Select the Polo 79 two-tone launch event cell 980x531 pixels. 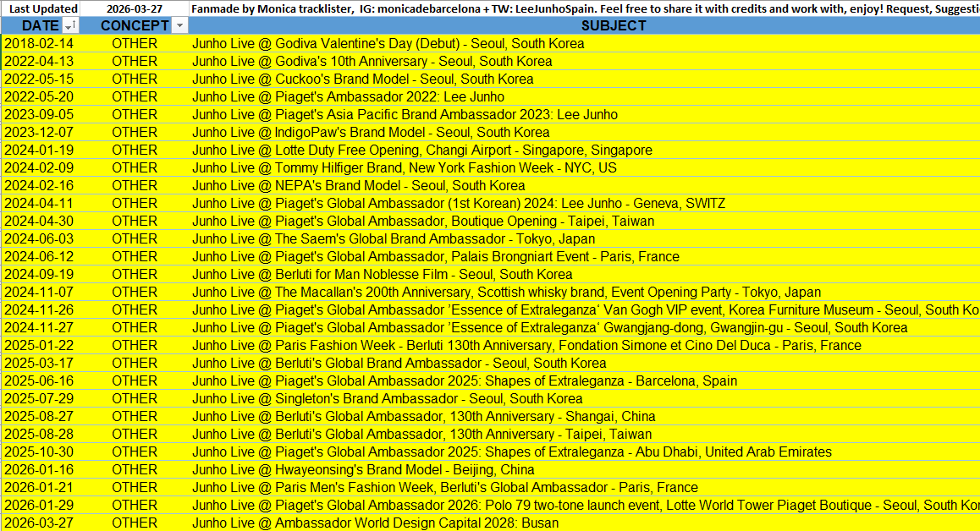point(585,506)
